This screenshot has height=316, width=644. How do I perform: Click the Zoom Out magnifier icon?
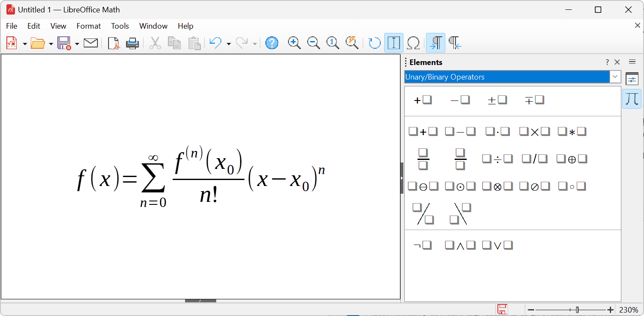click(314, 43)
